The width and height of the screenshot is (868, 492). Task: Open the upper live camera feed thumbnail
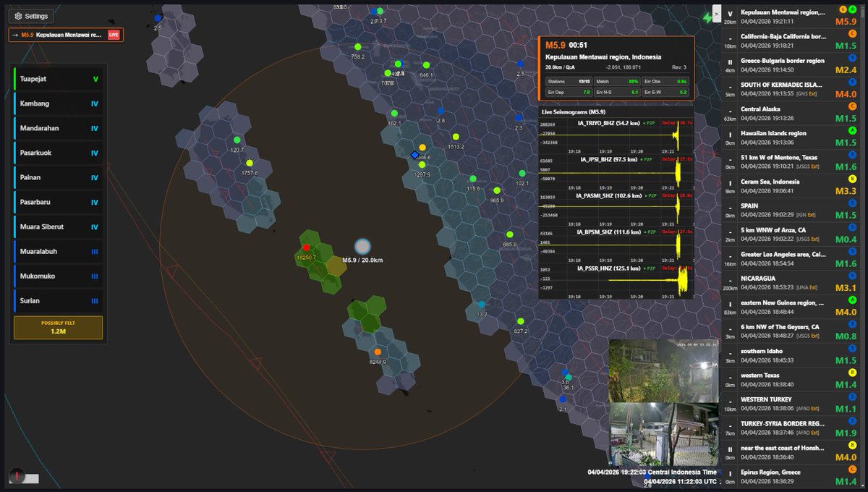663,370
